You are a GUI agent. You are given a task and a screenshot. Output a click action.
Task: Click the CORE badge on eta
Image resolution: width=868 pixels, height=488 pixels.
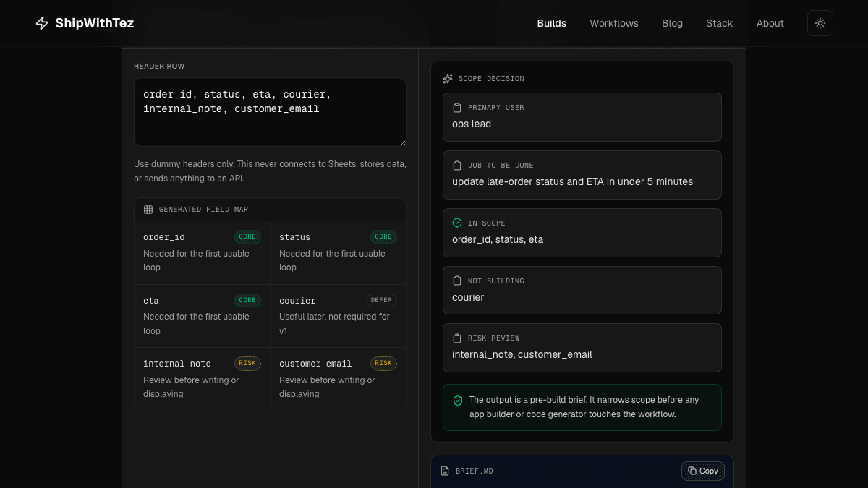tap(247, 300)
